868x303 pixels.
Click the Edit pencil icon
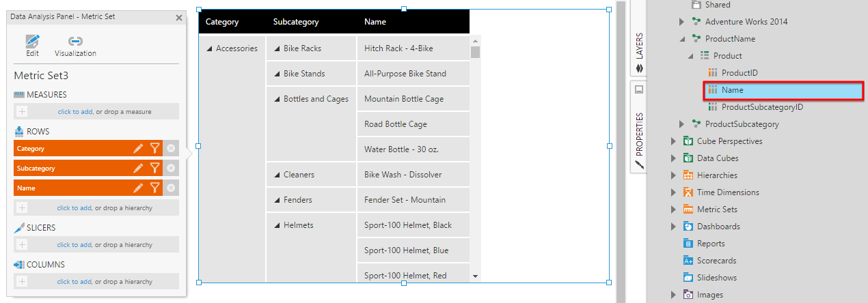coord(32,41)
